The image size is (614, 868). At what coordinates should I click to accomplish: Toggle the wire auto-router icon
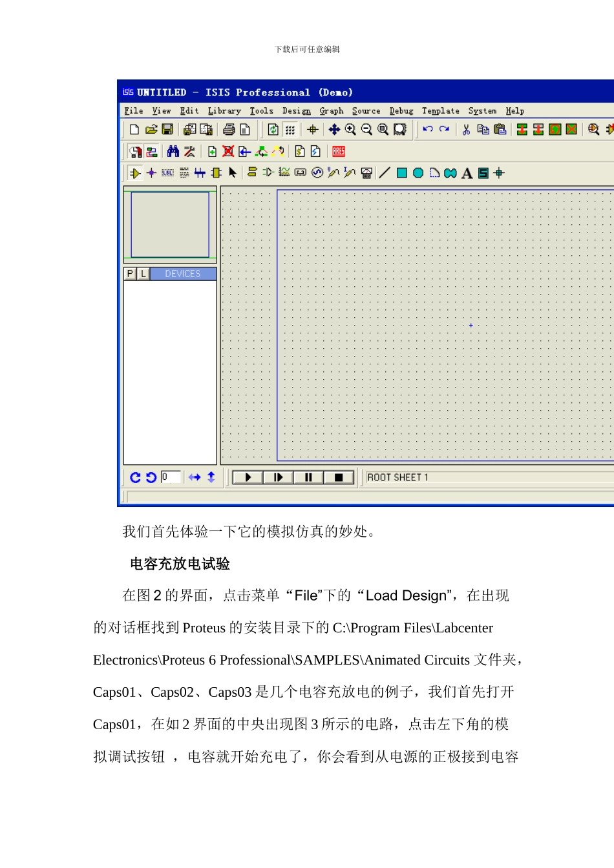pyautogui.click(x=152, y=152)
